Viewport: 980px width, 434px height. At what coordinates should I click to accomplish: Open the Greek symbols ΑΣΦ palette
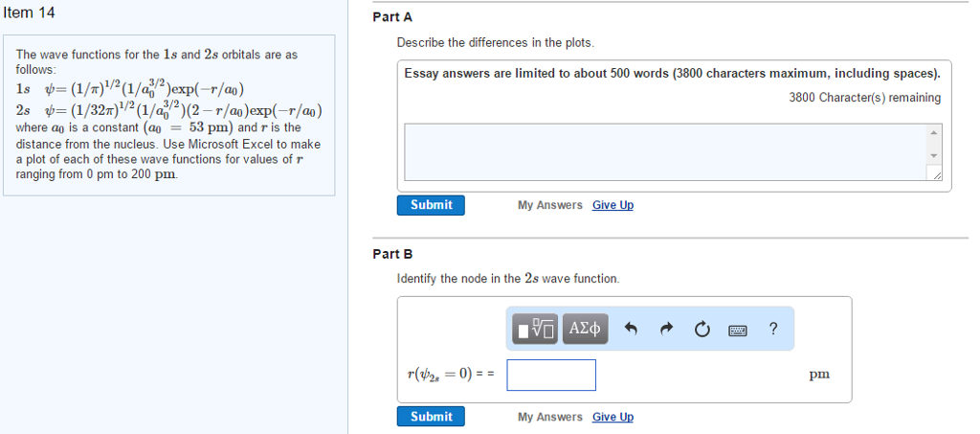585,330
